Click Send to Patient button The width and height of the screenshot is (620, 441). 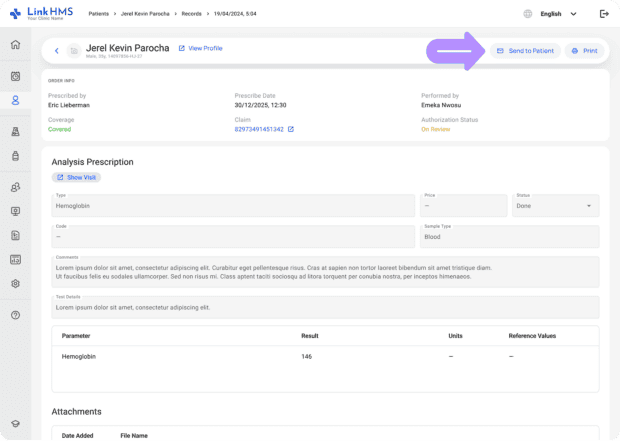point(525,51)
